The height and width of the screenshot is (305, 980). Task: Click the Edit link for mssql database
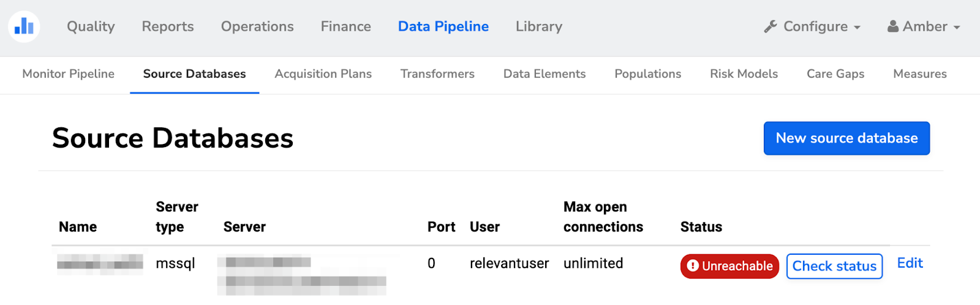tap(910, 263)
